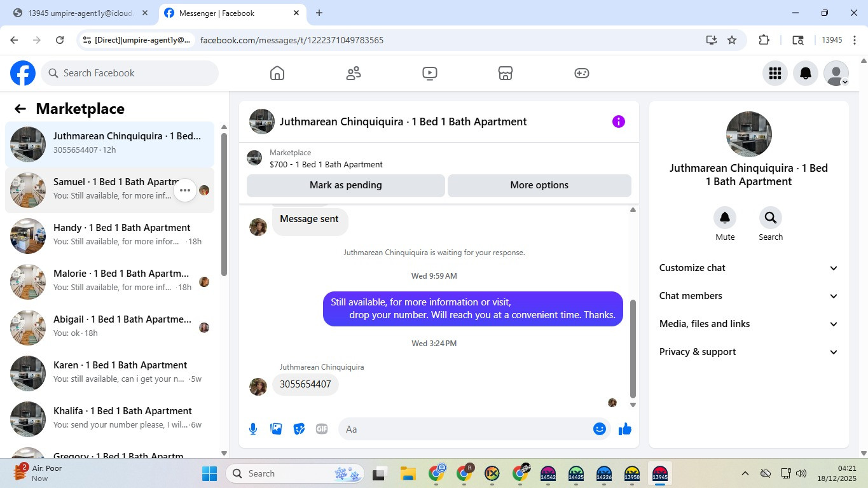The height and width of the screenshot is (488, 868).
Task: Go to Home feed icon
Action: coord(277,73)
